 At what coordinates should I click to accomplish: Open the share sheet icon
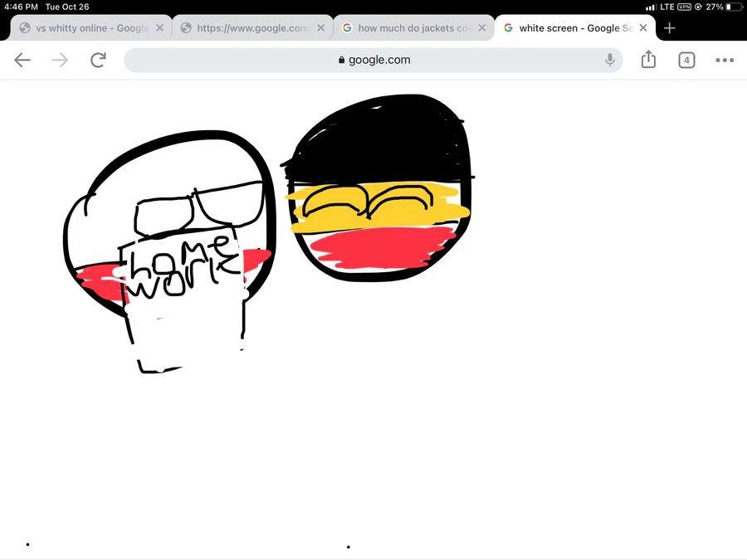[648, 60]
